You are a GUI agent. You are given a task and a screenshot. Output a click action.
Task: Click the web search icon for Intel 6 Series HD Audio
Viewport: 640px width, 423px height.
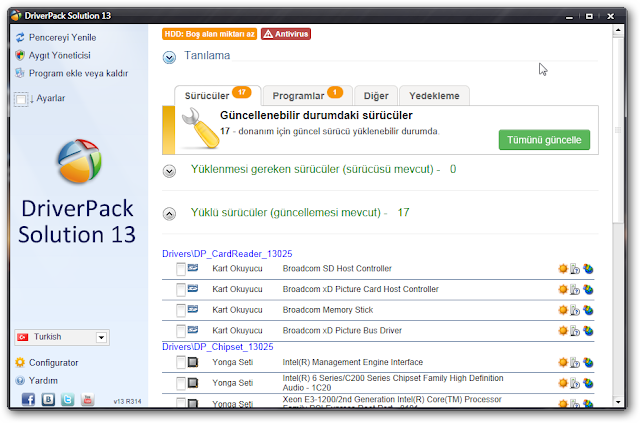coord(588,383)
